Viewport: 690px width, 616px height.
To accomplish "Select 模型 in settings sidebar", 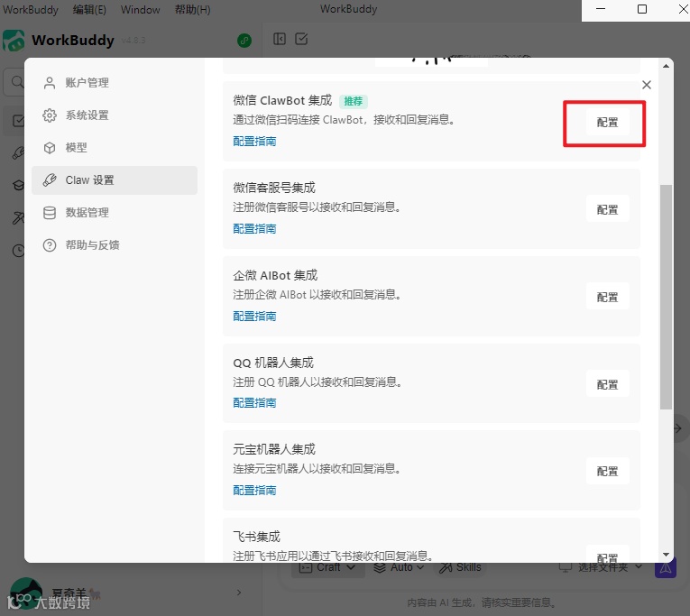I will pyautogui.click(x=115, y=148).
